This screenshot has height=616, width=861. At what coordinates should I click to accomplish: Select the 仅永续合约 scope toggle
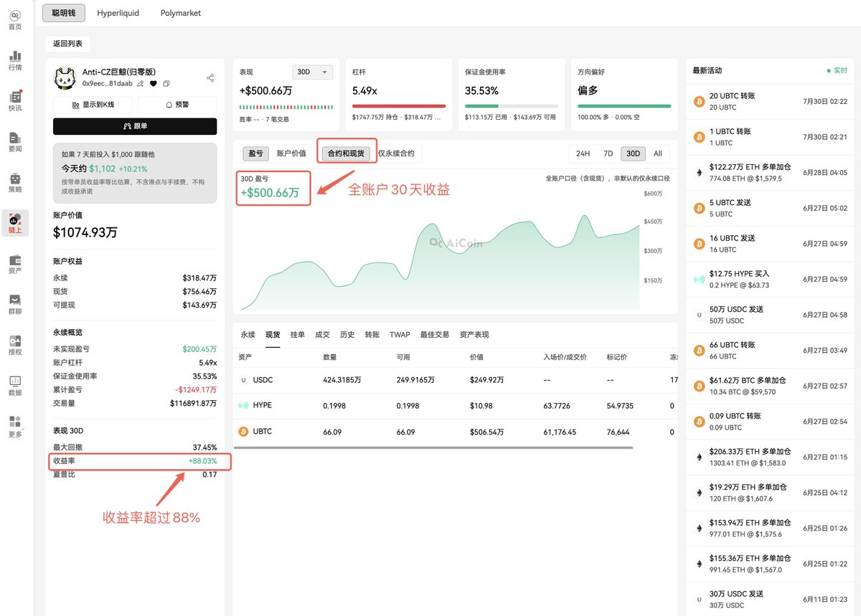click(x=396, y=153)
